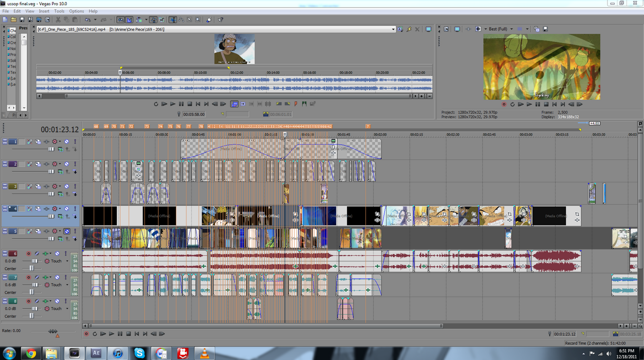
Task: Click the trimmer timecode field 00:05:58.00
Action: click(194, 114)
